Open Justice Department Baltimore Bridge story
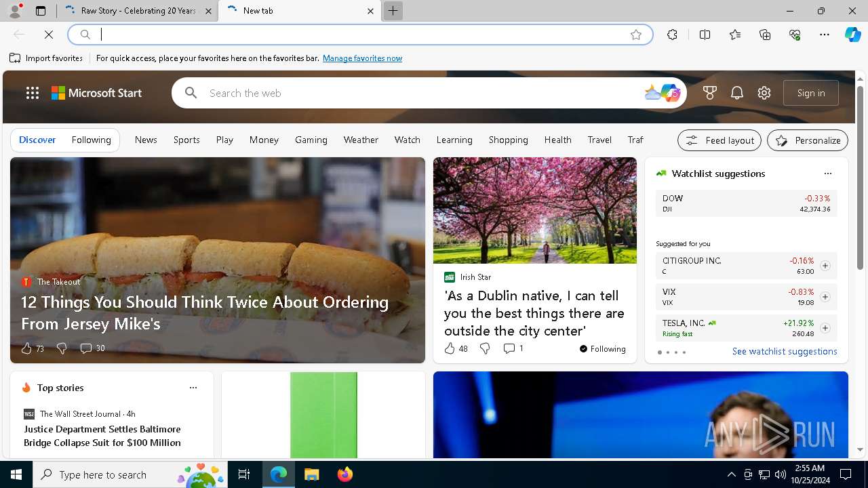Viewport: 868px width, 488px height. click(102, 436)
